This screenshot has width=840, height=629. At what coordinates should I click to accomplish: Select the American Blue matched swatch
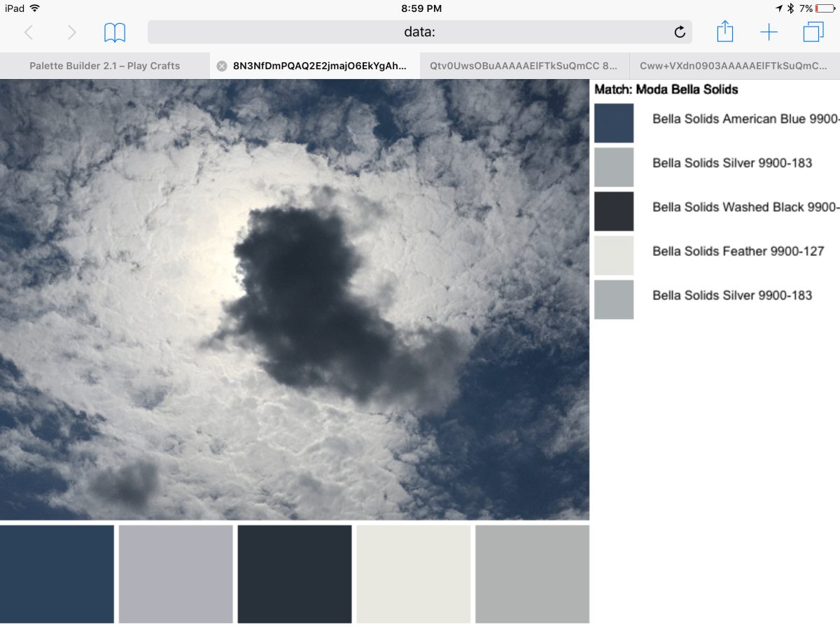(x=614, y=123)
